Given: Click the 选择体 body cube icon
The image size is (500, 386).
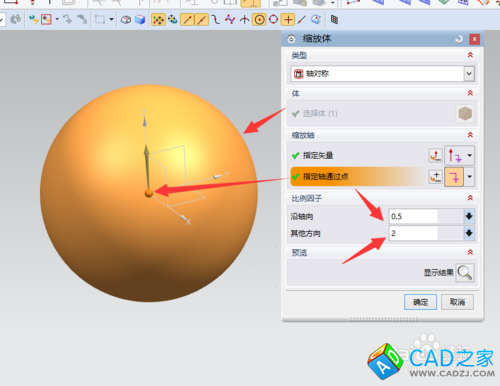Looking at the screenshot, I should 465,114.
